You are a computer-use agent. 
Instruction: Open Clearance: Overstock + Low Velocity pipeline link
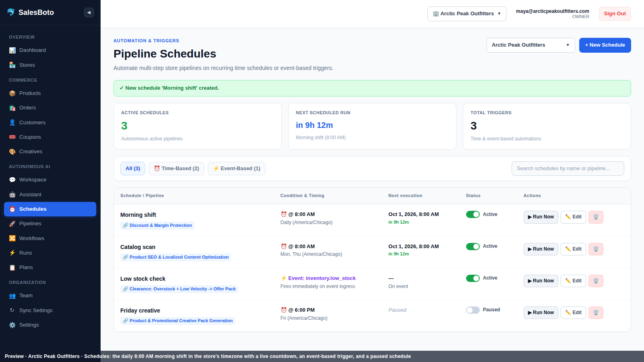click(179, 289)
